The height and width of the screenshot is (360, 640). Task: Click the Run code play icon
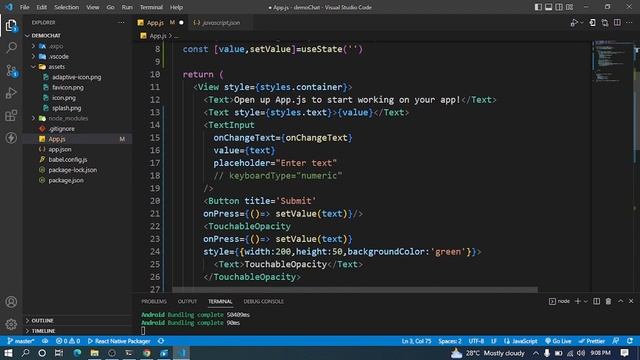coord(574,23)
